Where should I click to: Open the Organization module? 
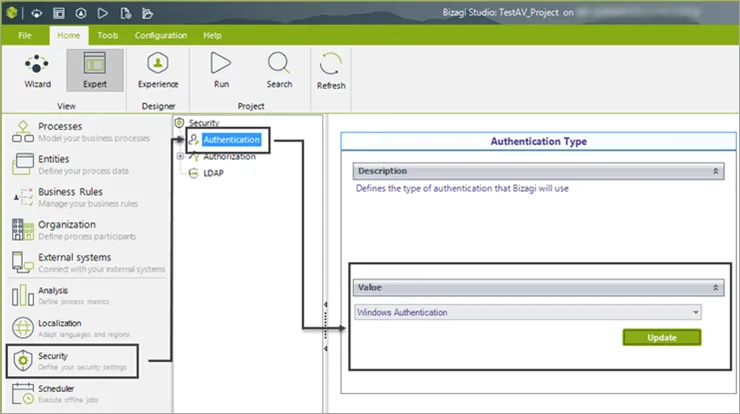(x=74, y=230)
